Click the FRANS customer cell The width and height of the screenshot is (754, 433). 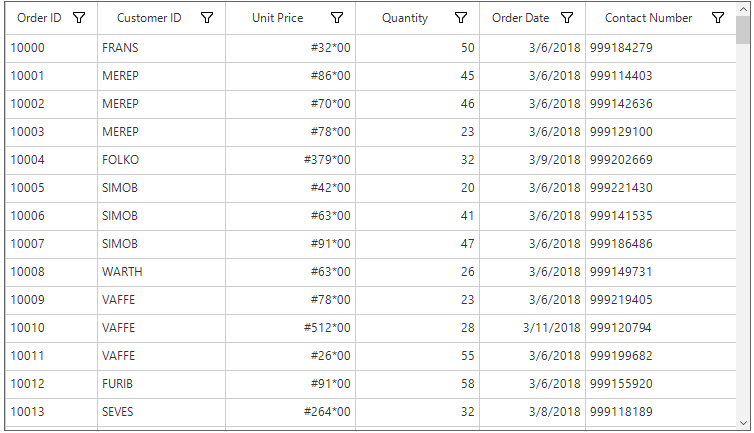click(162, 48)
